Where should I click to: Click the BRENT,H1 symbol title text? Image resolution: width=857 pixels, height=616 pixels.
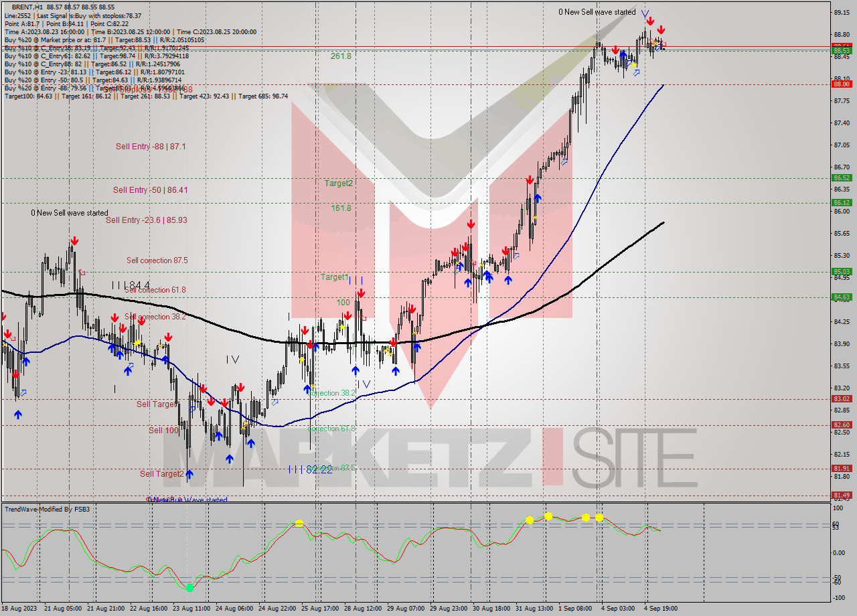click(x=27, y=7)
